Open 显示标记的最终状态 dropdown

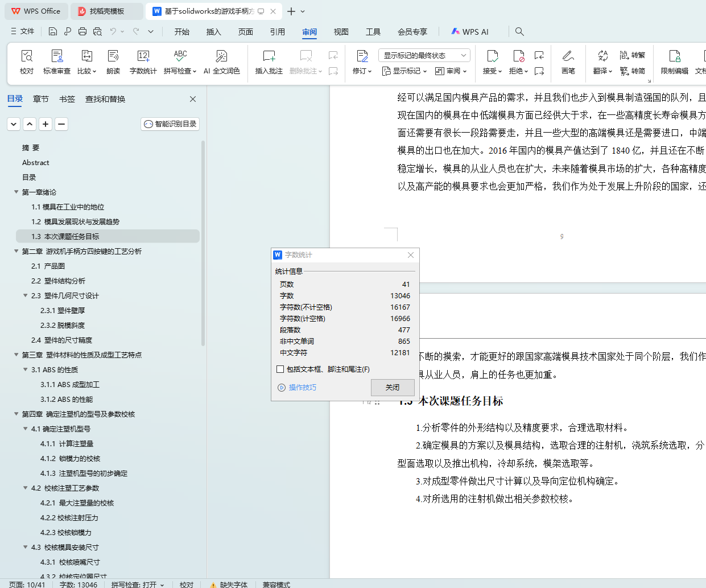[424, 55]
